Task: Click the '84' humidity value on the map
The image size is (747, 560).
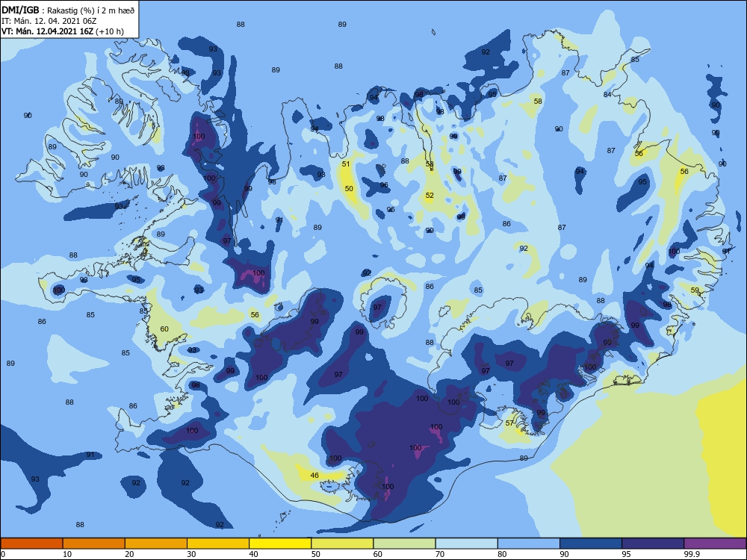Action: [607, 95]
